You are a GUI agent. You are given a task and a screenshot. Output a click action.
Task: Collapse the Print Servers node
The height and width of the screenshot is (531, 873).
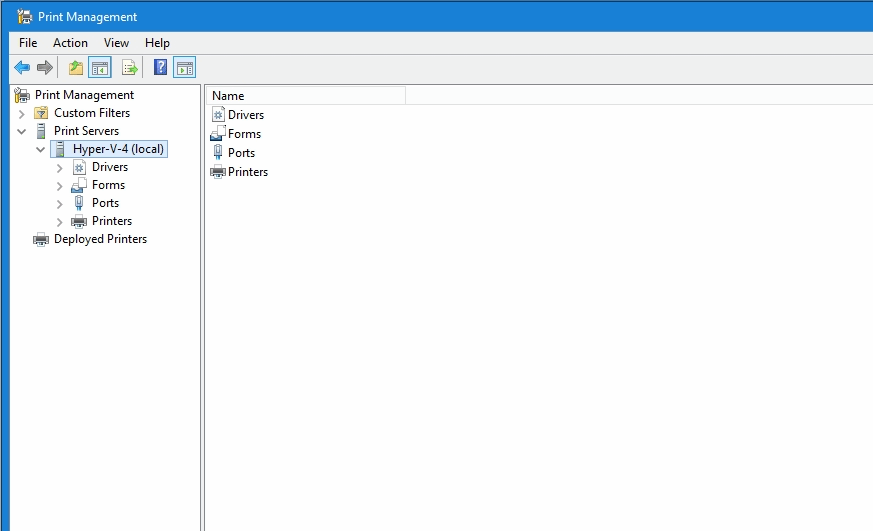point(22,131)
